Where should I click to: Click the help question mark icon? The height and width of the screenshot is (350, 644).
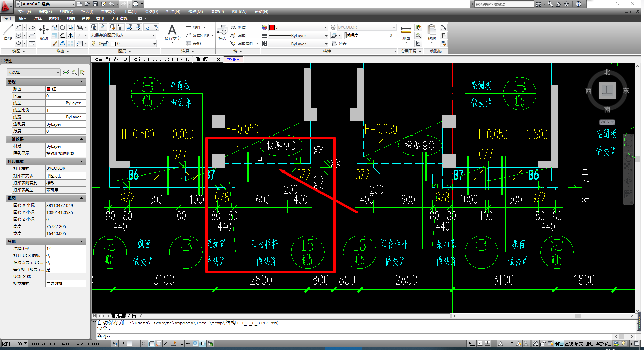578,4
